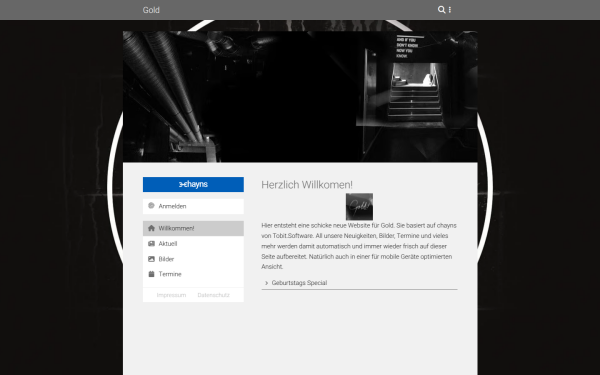
Task: Click the chevron arrow before Geburtstags Special
Action: tap(266, 283)
